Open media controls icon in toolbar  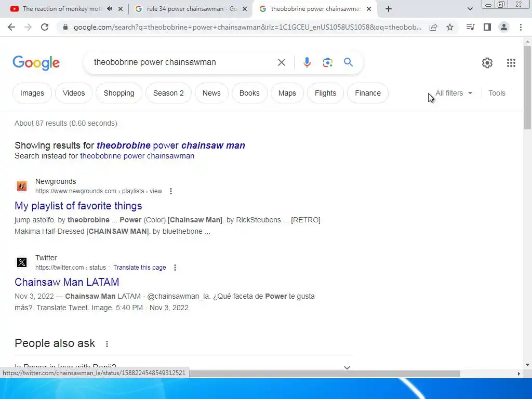click(x=470, y=27)
